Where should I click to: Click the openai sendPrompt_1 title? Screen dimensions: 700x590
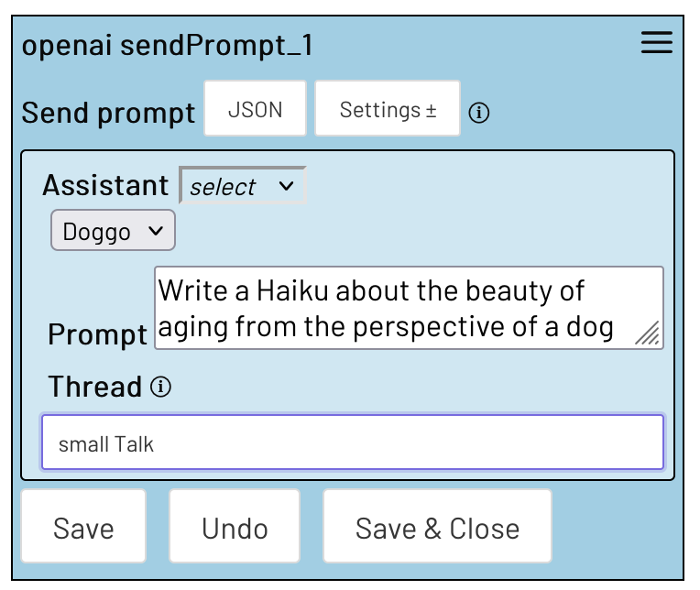168,46
